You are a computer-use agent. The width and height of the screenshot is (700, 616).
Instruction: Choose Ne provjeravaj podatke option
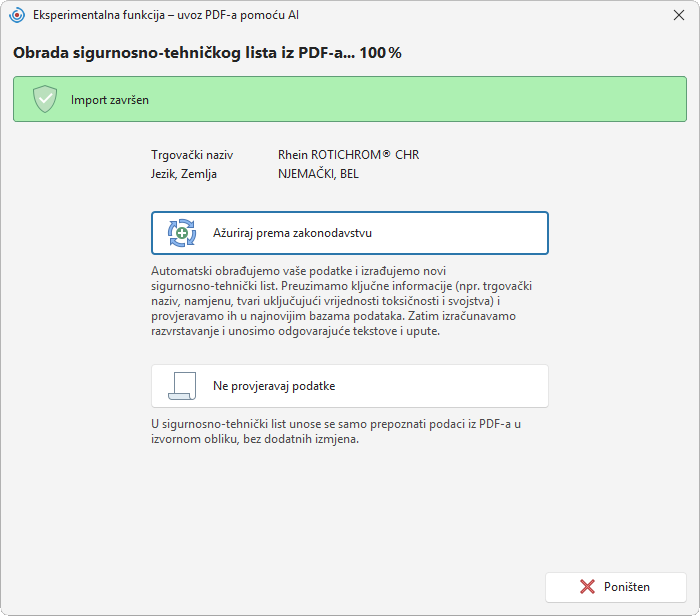(350, 386)
